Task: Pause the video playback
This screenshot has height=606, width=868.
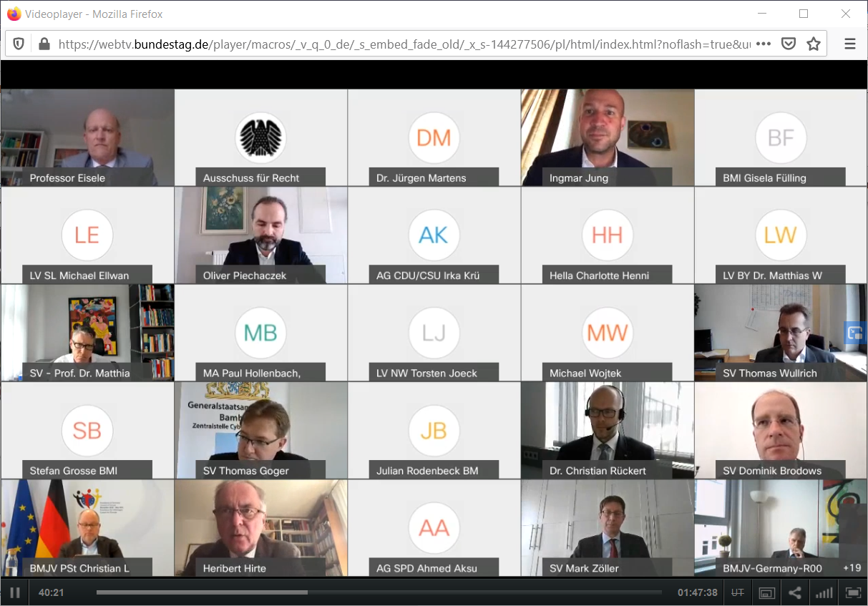Action: point(14,592)
